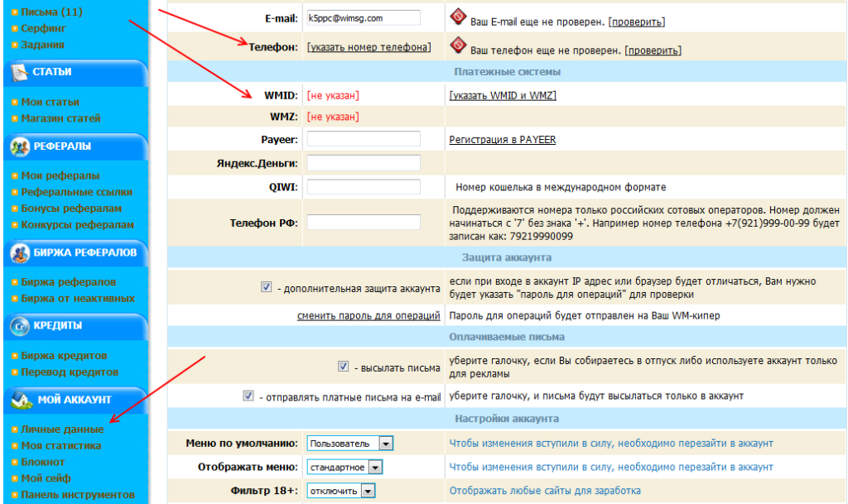
Task: Open Конкурсы рефералам
Action: (77, 225)
